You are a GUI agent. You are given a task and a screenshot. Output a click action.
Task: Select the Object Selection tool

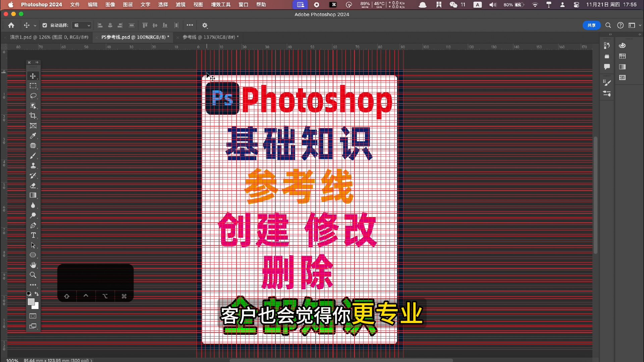[x=33, y=106]
